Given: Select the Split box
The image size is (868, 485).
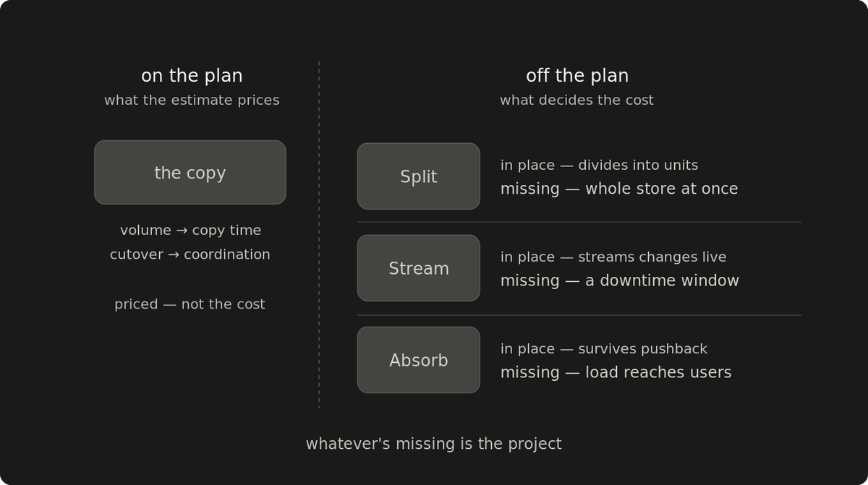Looking at the screenshot, I should 419,176.
